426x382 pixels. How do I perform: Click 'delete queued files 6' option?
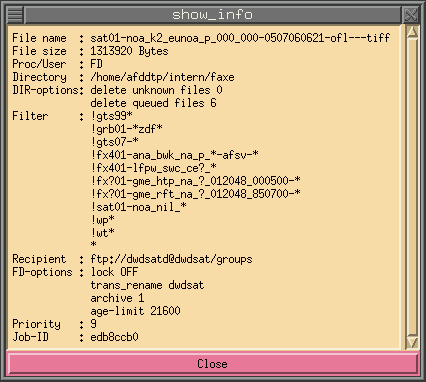(153, 103)
